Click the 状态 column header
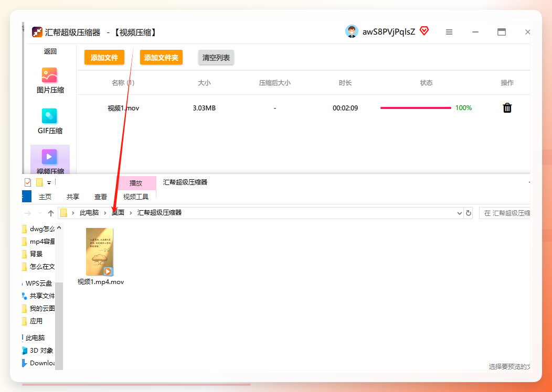This screenshot has height=392, width=552. [x=426, y=83]
